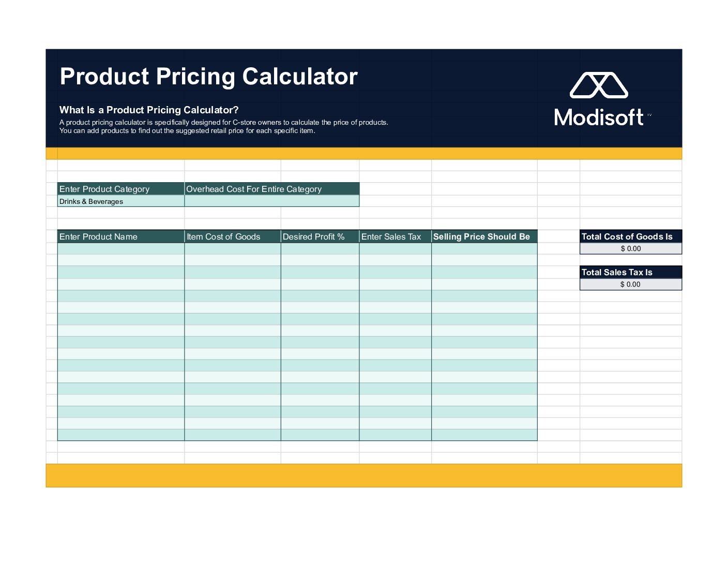This screenshot has width=728, height=563.
Task: Select the Total Sales Tax $0.00 value
Action: 631,284
